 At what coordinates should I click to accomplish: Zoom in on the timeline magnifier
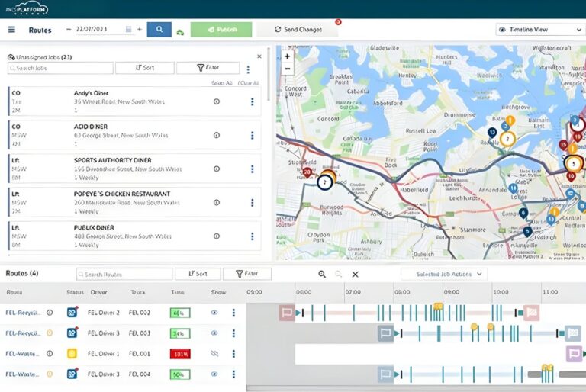pos(322,274)
